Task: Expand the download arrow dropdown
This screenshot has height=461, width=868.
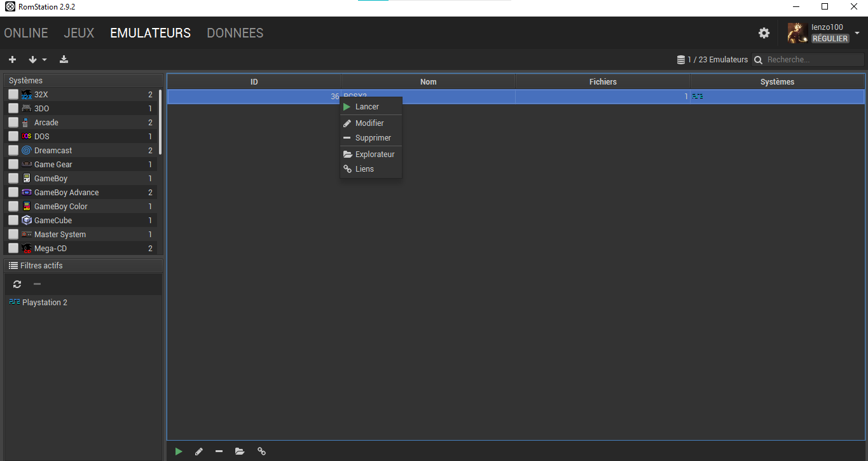Action: coord(38,60)
